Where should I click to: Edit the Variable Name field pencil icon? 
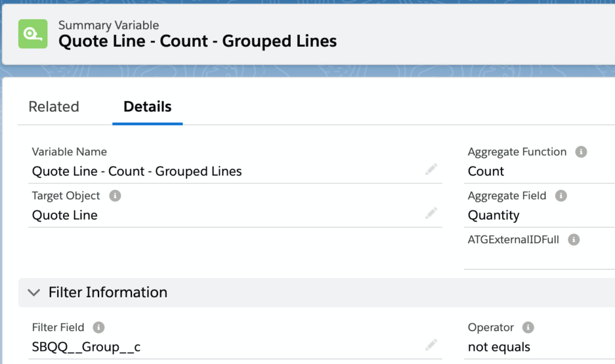click(431, 169)
